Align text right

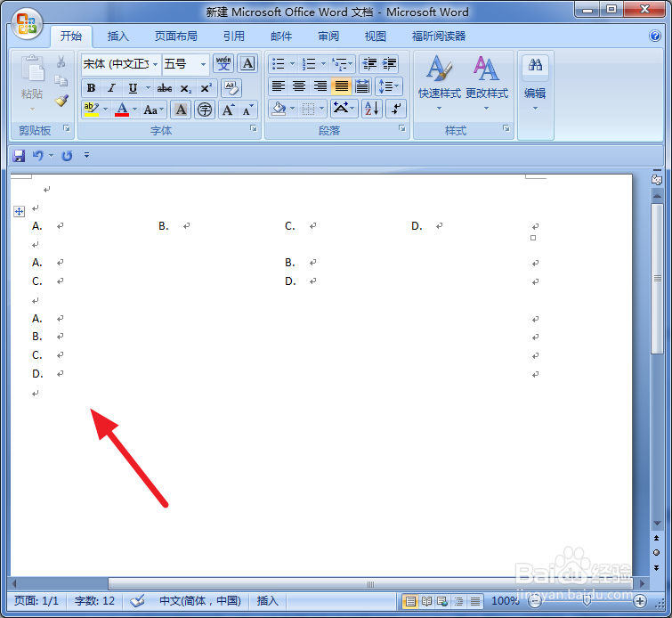tap(320, 86)
